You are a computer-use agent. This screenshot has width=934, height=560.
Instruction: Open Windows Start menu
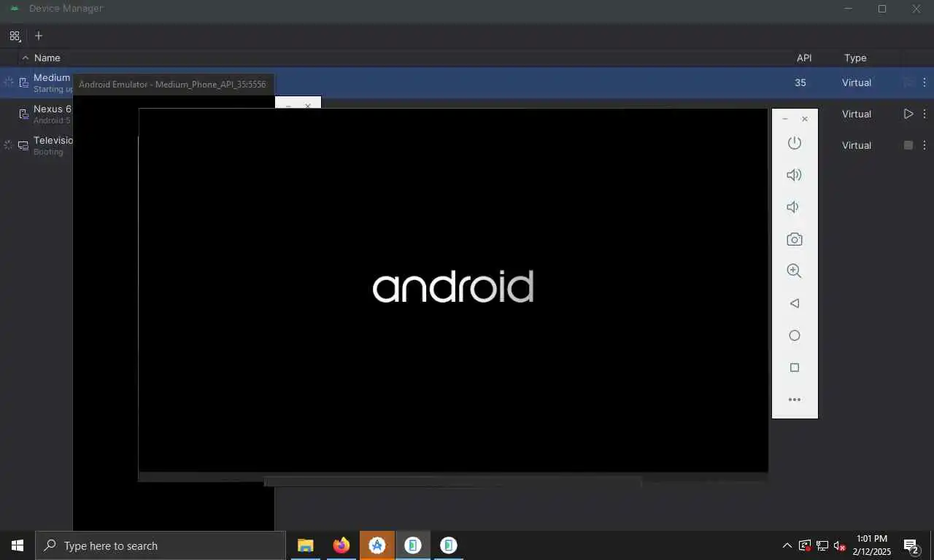[x=18, y=545]
